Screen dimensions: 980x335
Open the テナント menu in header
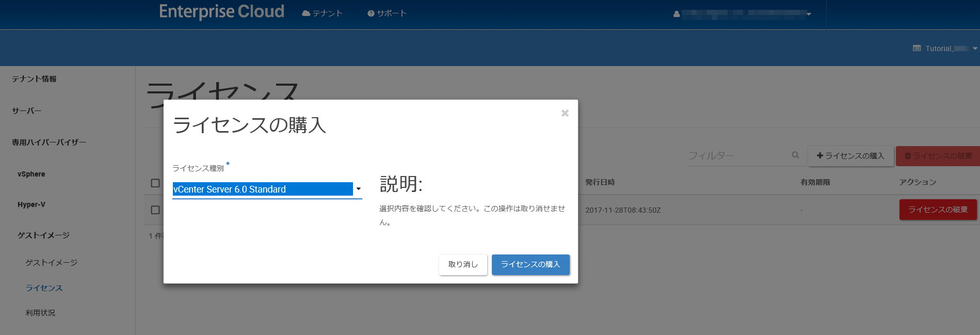tap(322, 13)
